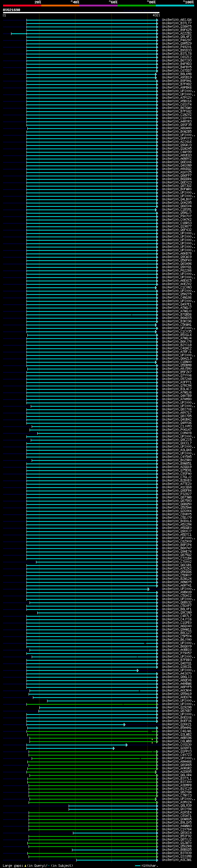197x868 pixels.
Task: Select the UniRef100_Q497E1 label
Action: [x=177, y=304]
